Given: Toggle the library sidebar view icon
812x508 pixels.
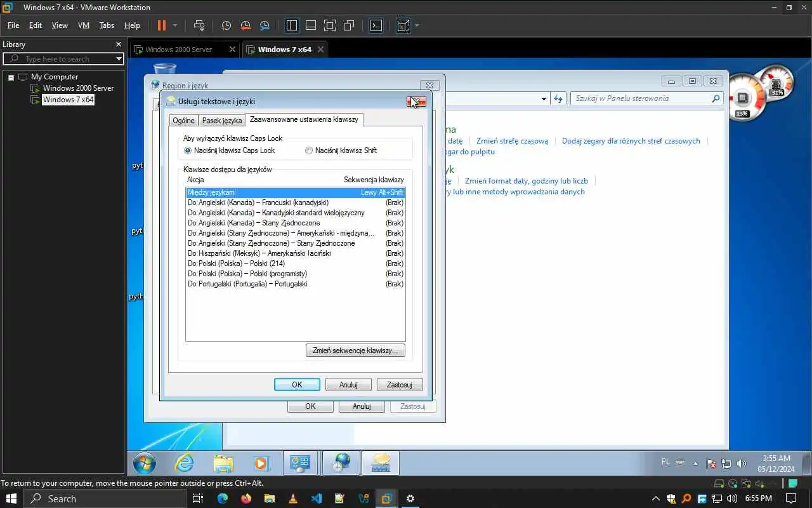Looking at the screenshot, I should [292, 25].
